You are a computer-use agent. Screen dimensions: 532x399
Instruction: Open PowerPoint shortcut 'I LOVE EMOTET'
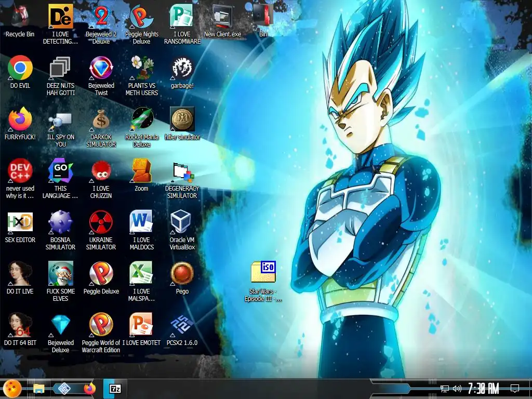(x=141, y=329)
